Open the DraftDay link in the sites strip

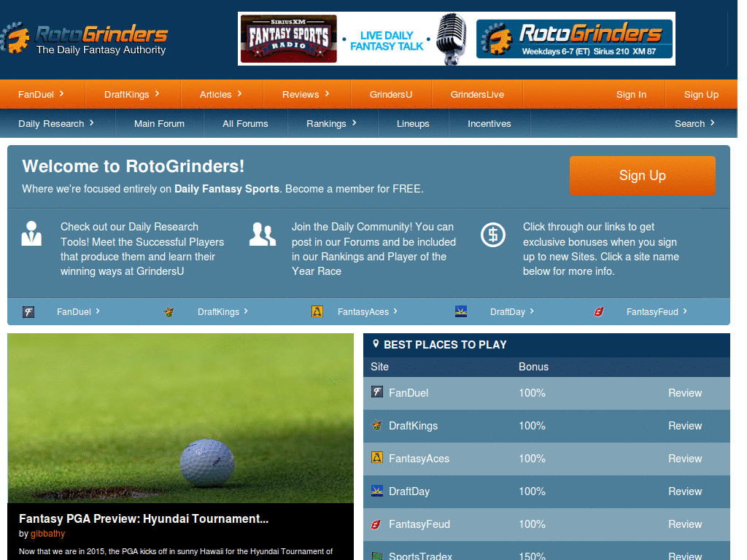coord(511,312)
